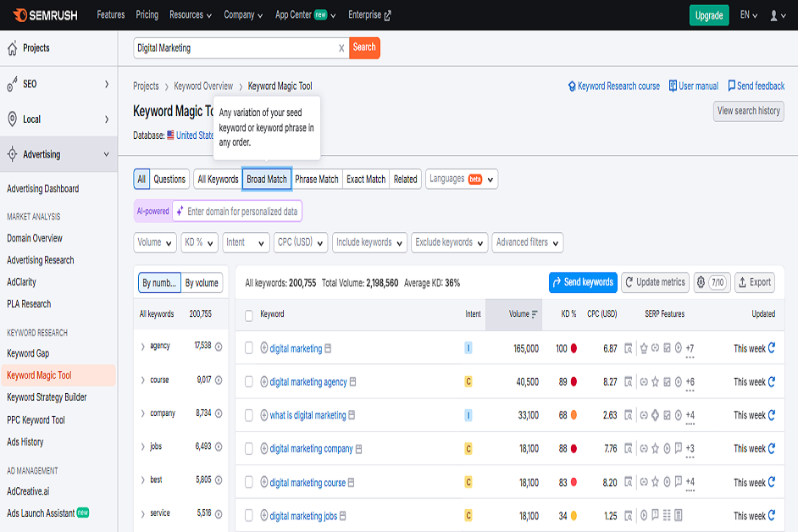Viewport: 798px width, 532px height.
Task: Refresh metrics for digital marketing row
Action: tap(772, 348)
